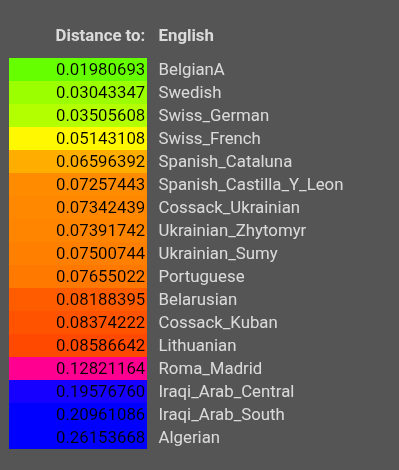Click the yellow distance value 0.05143108
The height and width of the screenshot is (470, 399).
point(78,139)
